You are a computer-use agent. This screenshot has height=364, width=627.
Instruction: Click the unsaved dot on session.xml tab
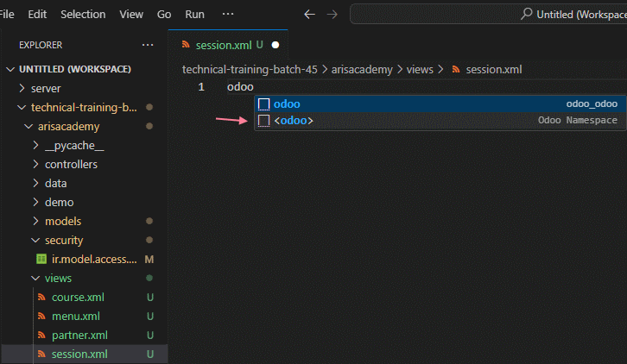click(275, 45)
